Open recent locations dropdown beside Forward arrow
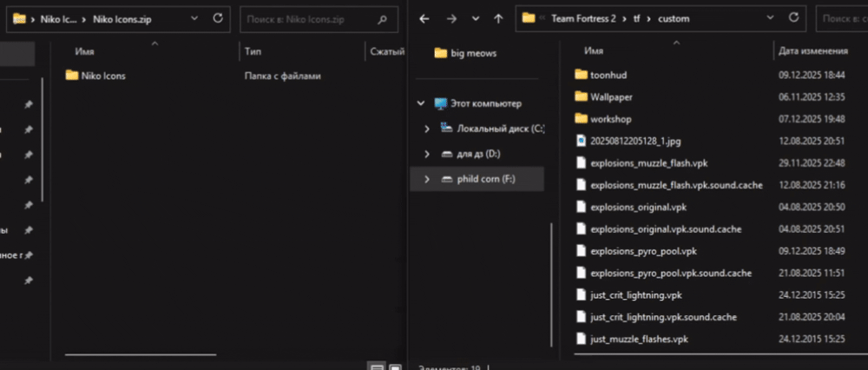Viewport: 868px width, 370px height. [476, 17]
